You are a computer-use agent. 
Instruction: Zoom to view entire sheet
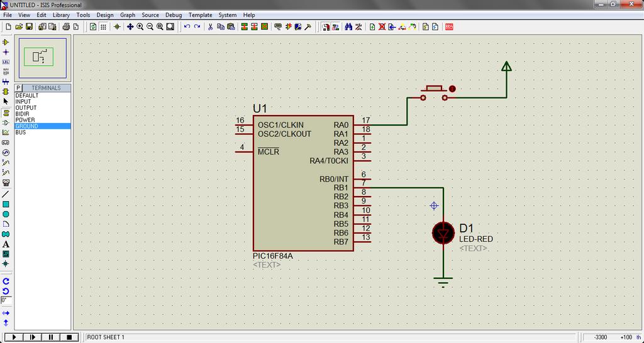coord(160,26)
